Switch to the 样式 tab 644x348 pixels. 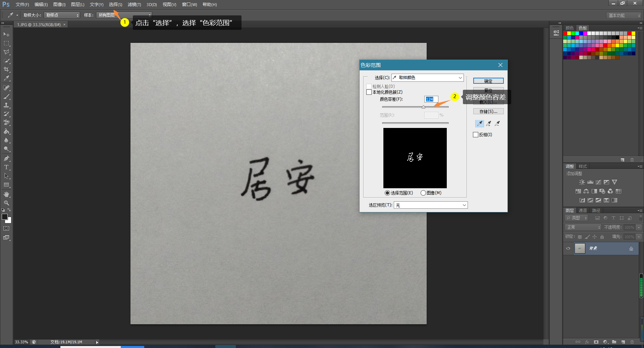click(583, 166)
